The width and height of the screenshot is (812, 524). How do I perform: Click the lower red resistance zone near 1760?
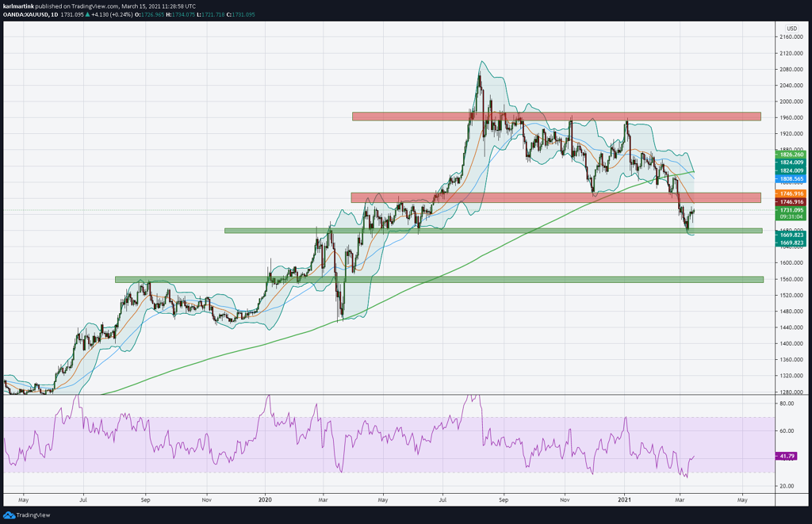556,197
